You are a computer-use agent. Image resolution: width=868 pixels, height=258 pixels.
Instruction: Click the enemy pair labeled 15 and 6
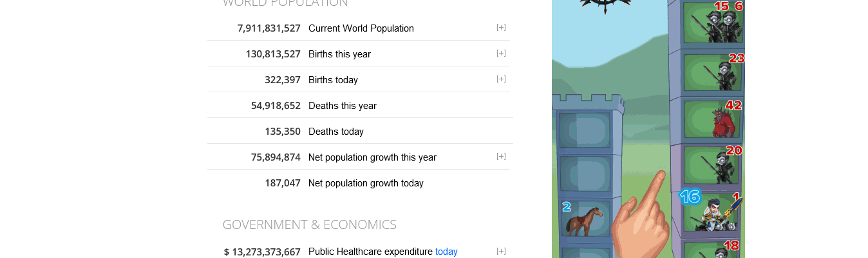pyautogui.click(x=721, y=25)
